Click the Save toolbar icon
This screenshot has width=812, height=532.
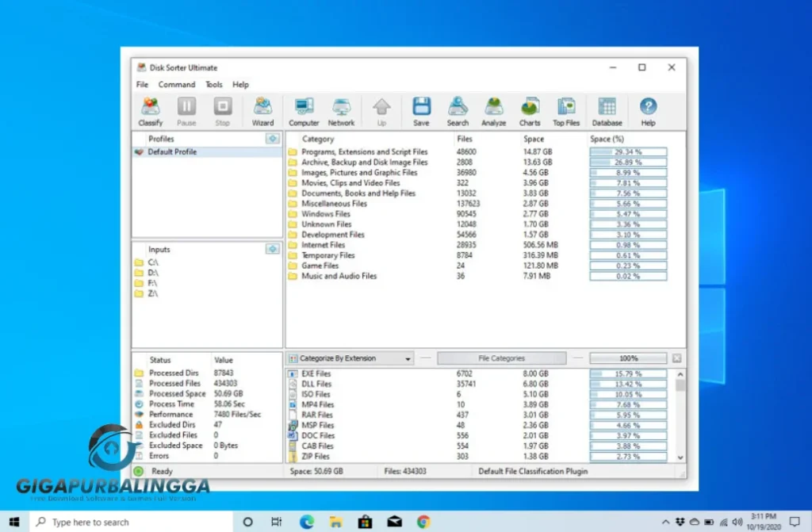(421, 111)
